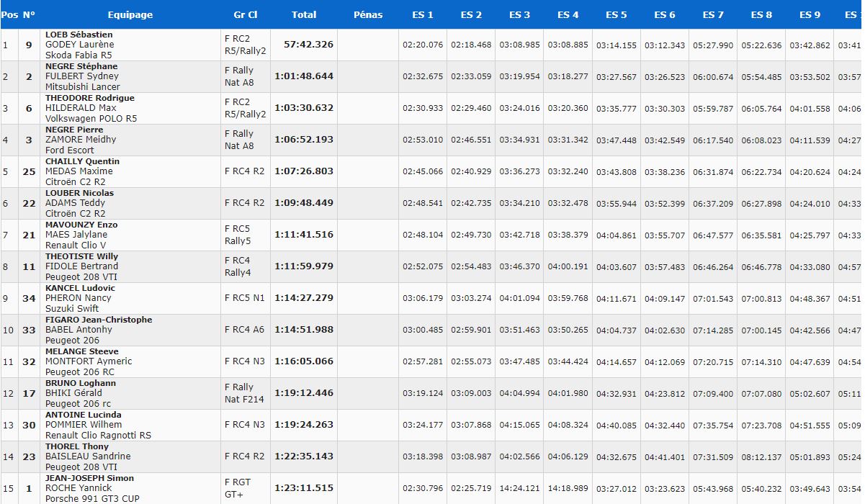Click the Total column header
This screenshot has width=865, height=504.
[x=304, y=14]
